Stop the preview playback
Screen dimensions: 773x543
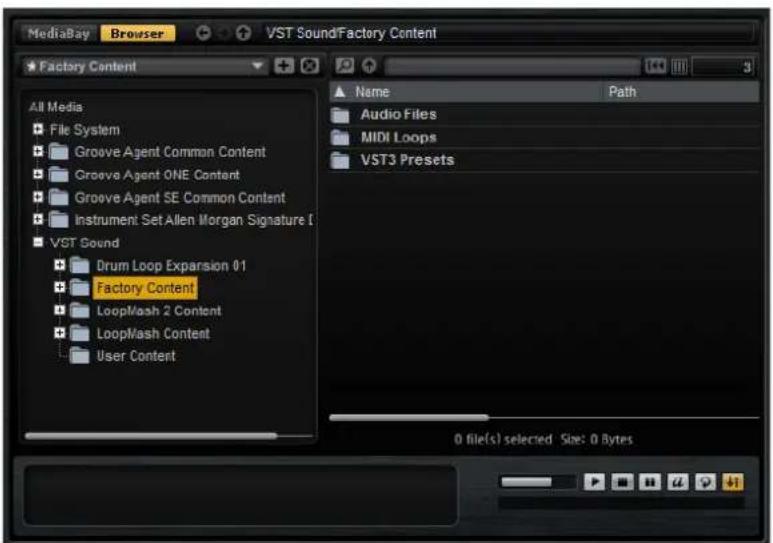point(622,481)
